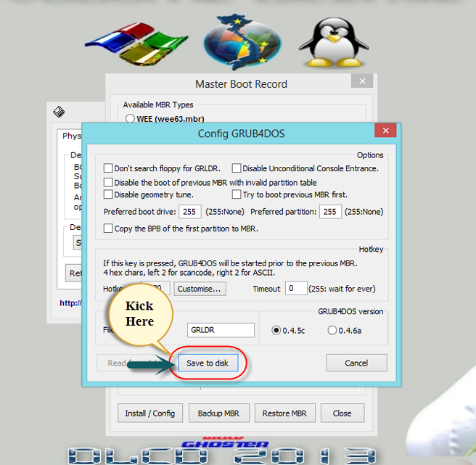Click Backup MBR button
The height and width of the screenshot is (465, 476).
pyautogui.click(x=219, y=413)
